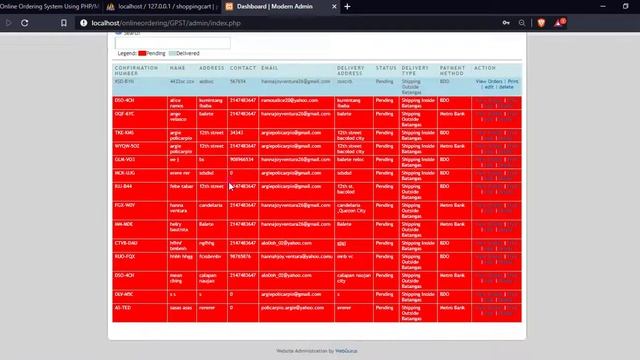Open the Brave Rewards triangle icon
The width and height of the screenshot is (640, 360).
[559, 22]
